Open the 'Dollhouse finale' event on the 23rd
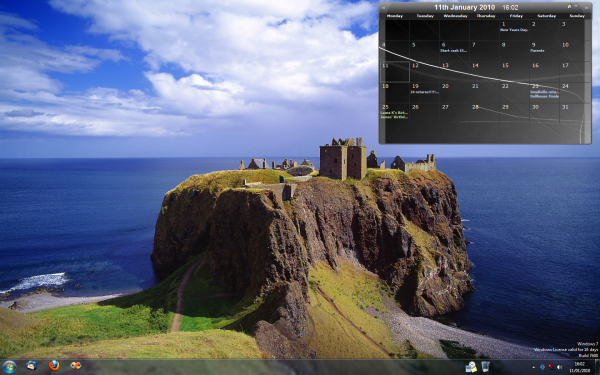600x375 pixels. point(544,96)
